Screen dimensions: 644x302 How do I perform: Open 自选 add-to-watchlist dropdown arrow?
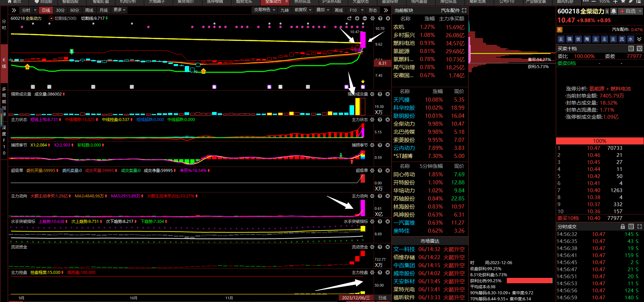(x=640, y=11)
